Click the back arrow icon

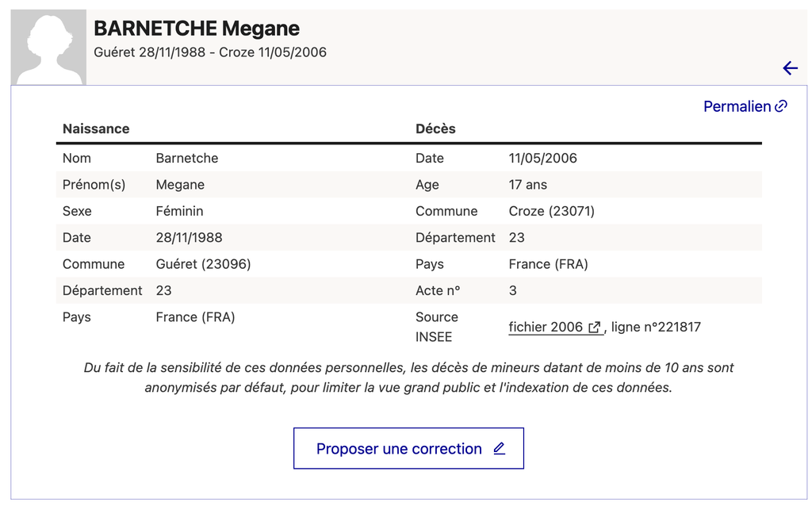pyautogui.click(x=791, y=68)
